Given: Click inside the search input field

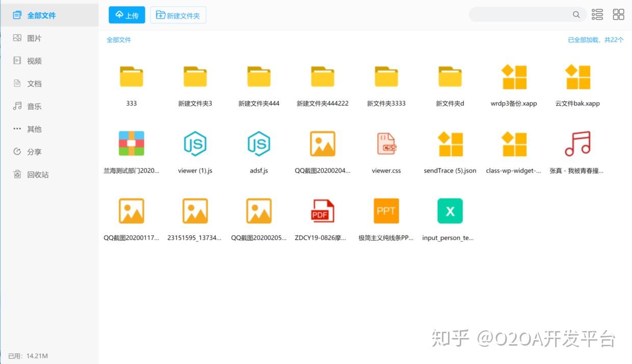Looking at the screenshot, I should (x=525, y=15).
